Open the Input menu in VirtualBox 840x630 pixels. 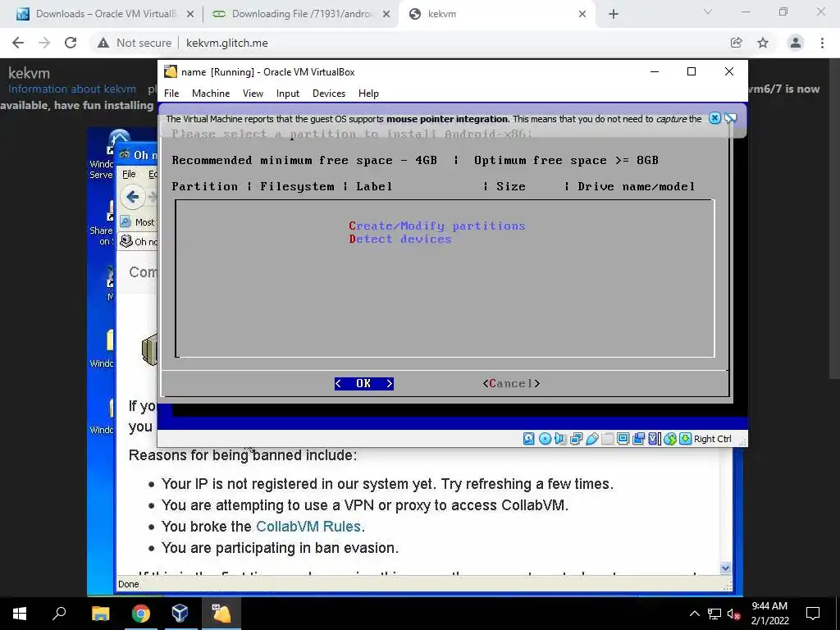tap(288, 94)
